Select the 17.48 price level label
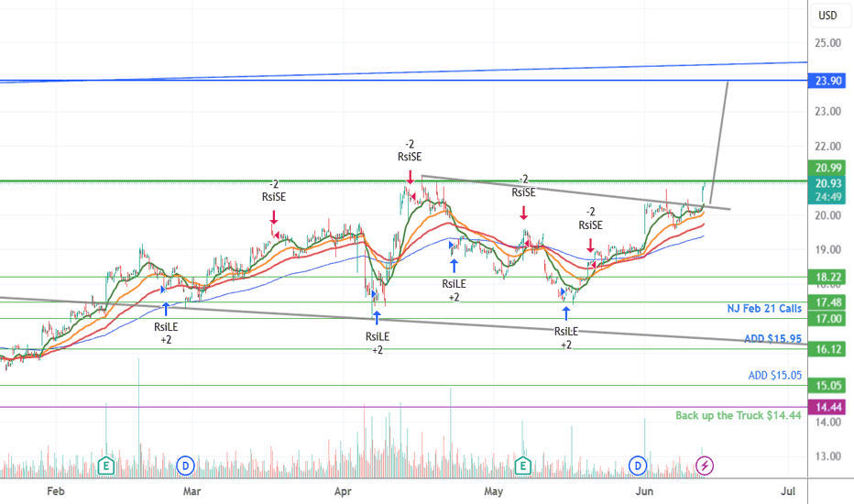854x504 pixels. point(828,301)
